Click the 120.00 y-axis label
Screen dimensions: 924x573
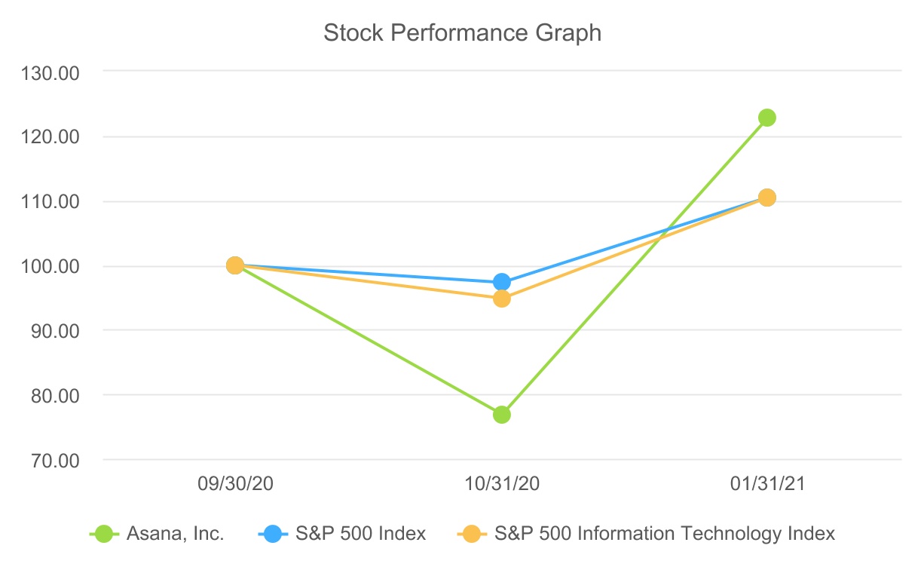[x=54, y=137]
